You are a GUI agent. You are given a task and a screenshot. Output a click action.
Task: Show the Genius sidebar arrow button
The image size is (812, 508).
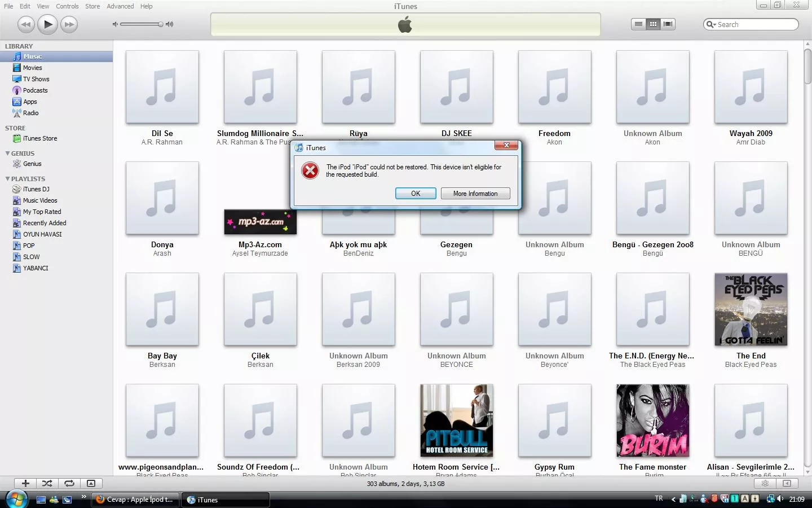(787, 483)
